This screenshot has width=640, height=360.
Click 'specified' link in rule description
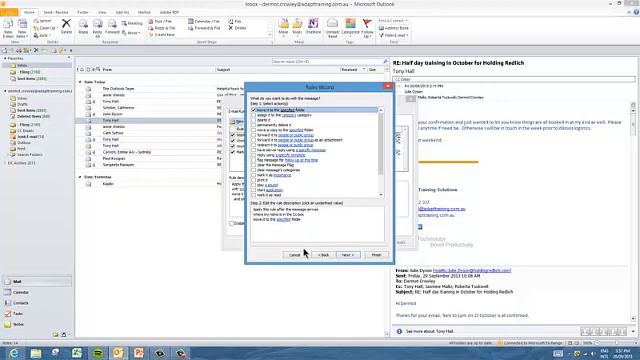tap(283, 220)
